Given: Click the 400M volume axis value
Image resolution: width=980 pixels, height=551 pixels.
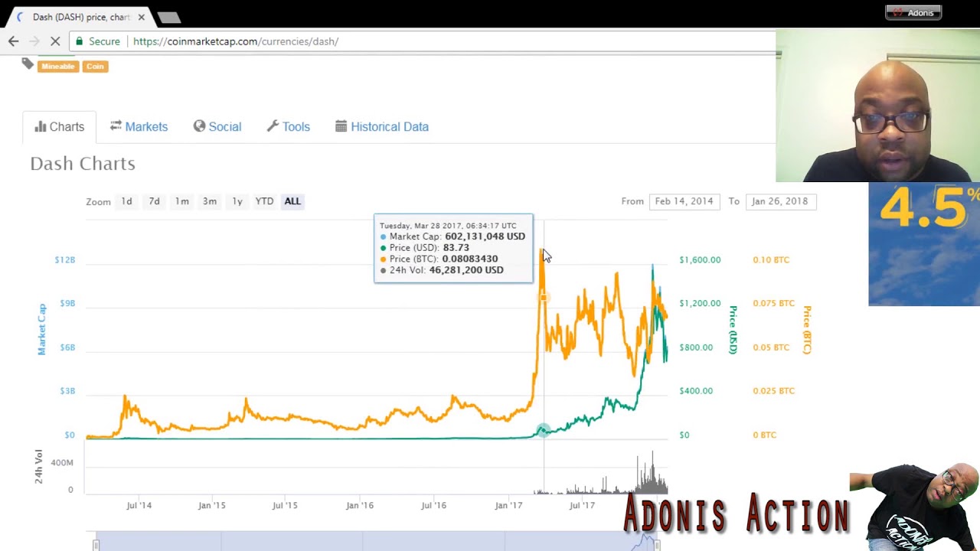Looking at the screenshot, I should [62, 463].
